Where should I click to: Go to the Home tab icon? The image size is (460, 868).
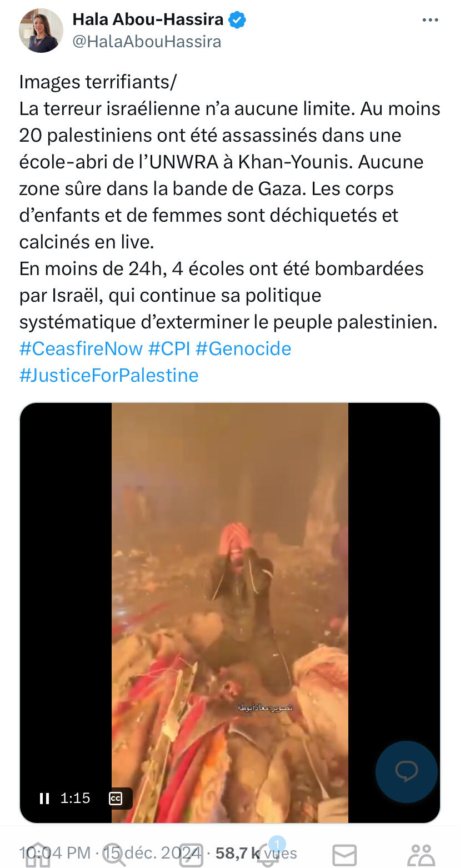38,855
